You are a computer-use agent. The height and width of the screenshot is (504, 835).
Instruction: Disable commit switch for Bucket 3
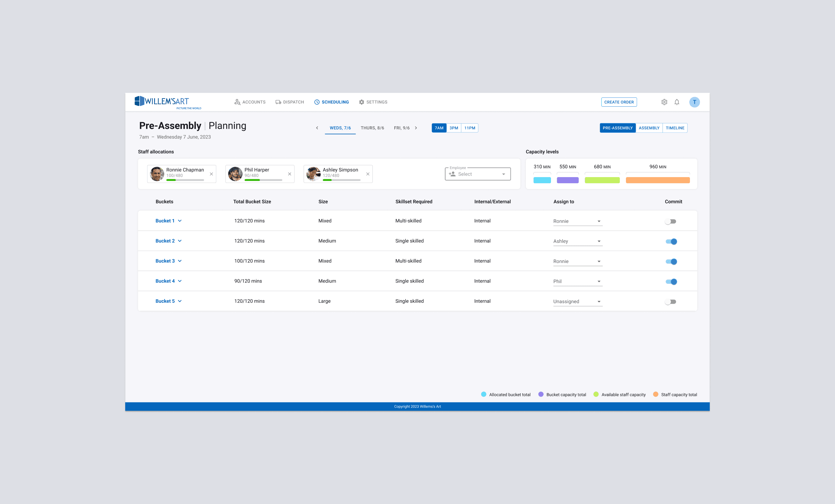tap(671, 262)
